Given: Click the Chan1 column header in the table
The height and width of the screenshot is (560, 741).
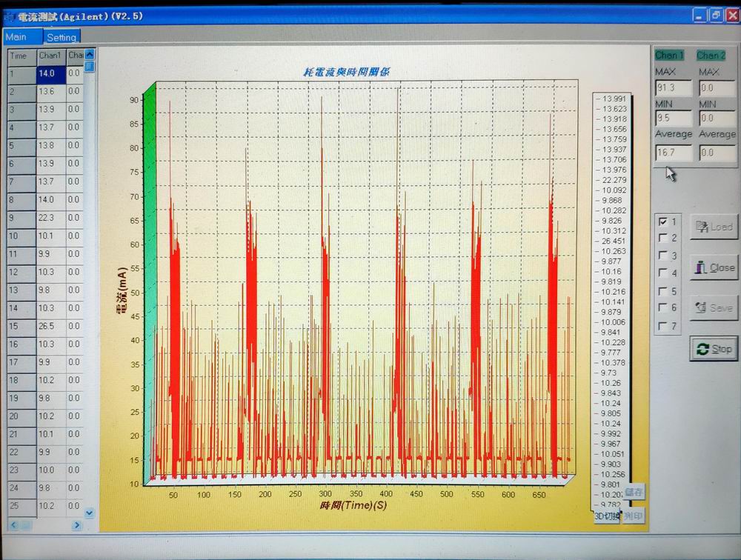Looking at the screenshot, I should [51, 56].
